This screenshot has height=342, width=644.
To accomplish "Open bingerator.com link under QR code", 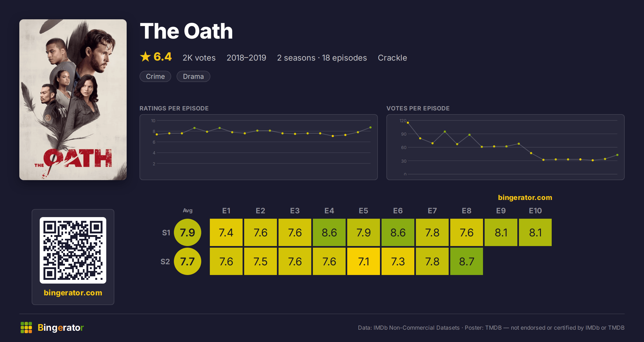I will pyautogui.click(x=73, y=293).
